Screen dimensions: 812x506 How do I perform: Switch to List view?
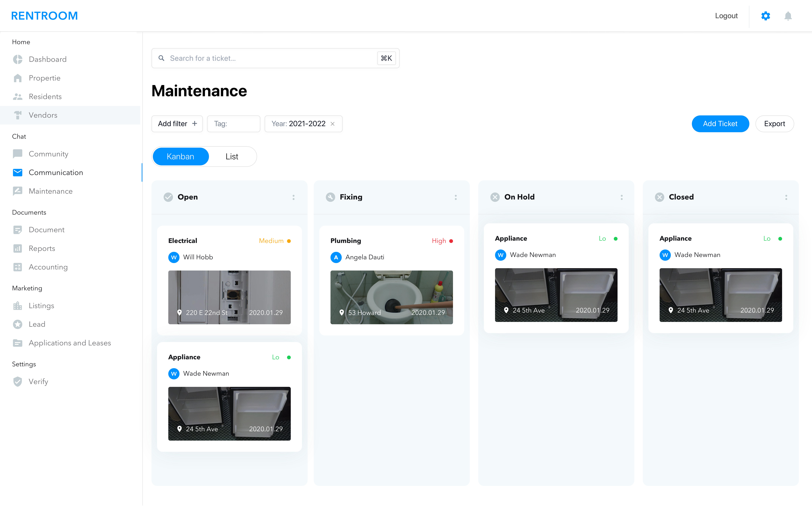click(x=232, y=156)
